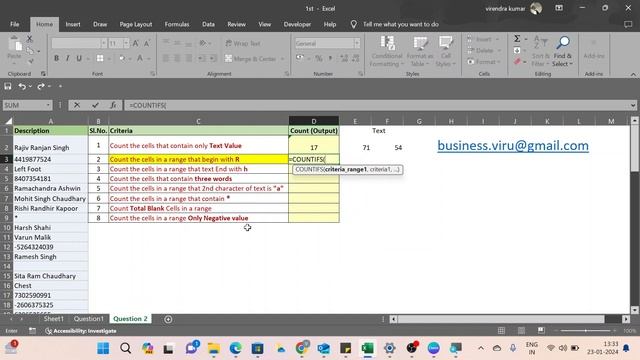Add a new sheet with the plus icon
Image resolution: width=640 pixels, height=360 pixels.
pos(168,319)
